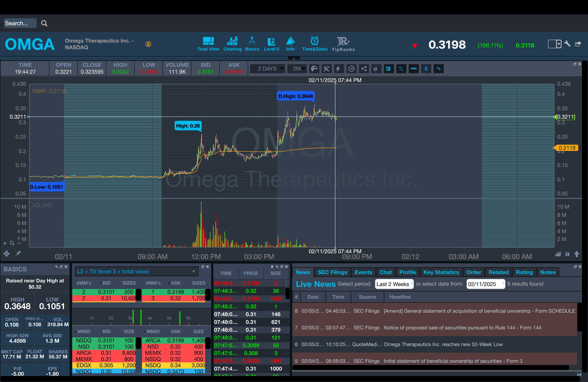Click the magnifier search icon

coord(44,23)
